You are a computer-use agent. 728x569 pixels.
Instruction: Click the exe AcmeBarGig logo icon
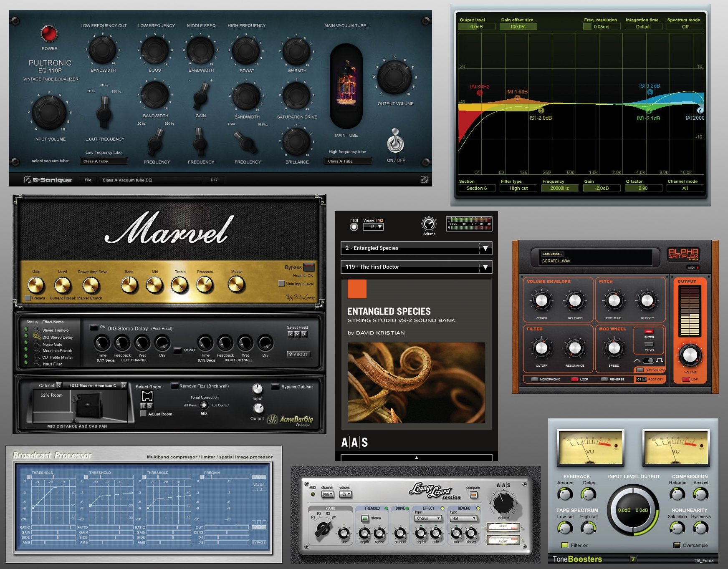click(x=272, y=419)
